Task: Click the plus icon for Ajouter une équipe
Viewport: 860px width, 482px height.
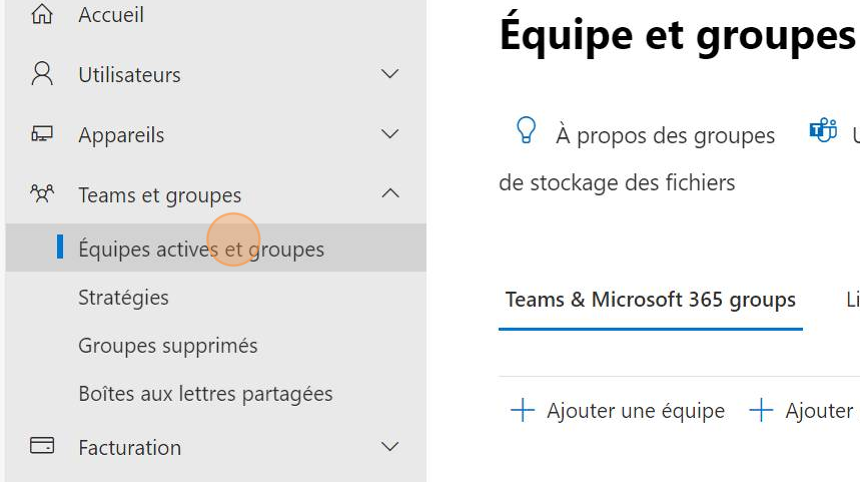Action: click(x=522, y=410)
